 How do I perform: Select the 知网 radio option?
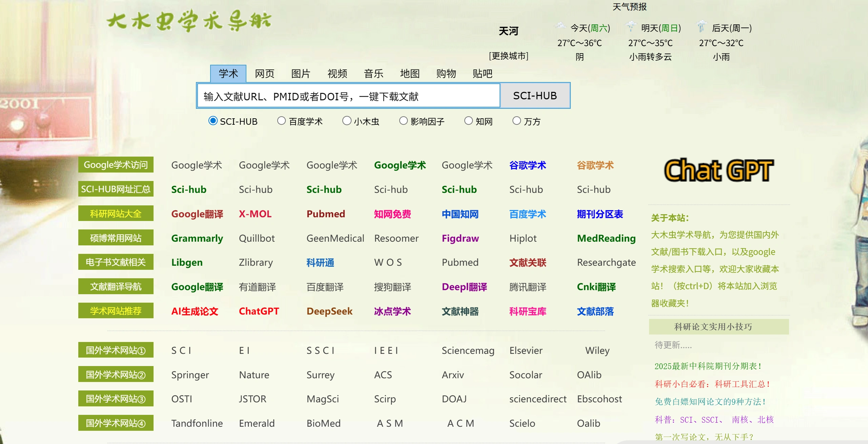click(x=468, y=121)
